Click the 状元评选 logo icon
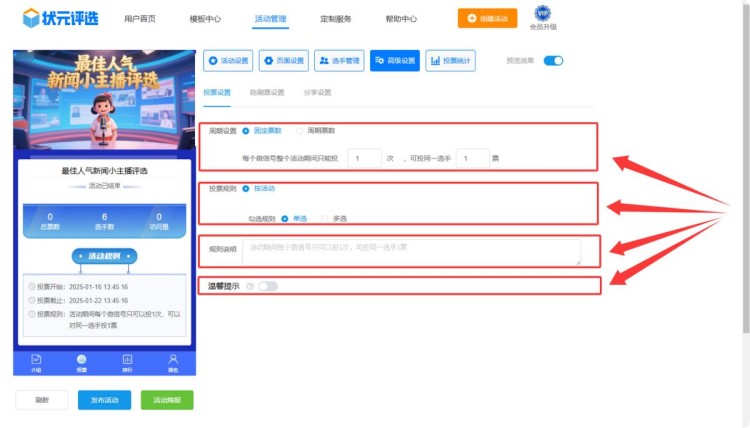Screen dimensions: 750x428 pos(32,17)
